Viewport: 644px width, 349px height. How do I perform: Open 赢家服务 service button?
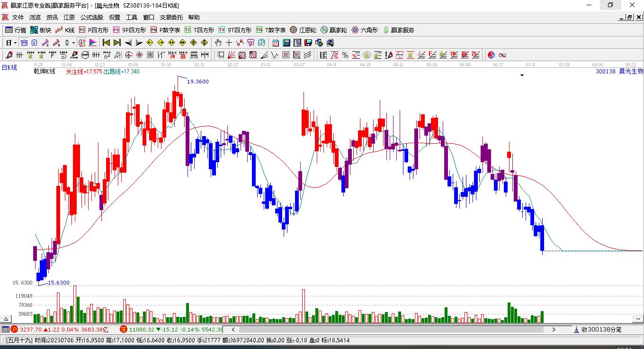point(398,30)
